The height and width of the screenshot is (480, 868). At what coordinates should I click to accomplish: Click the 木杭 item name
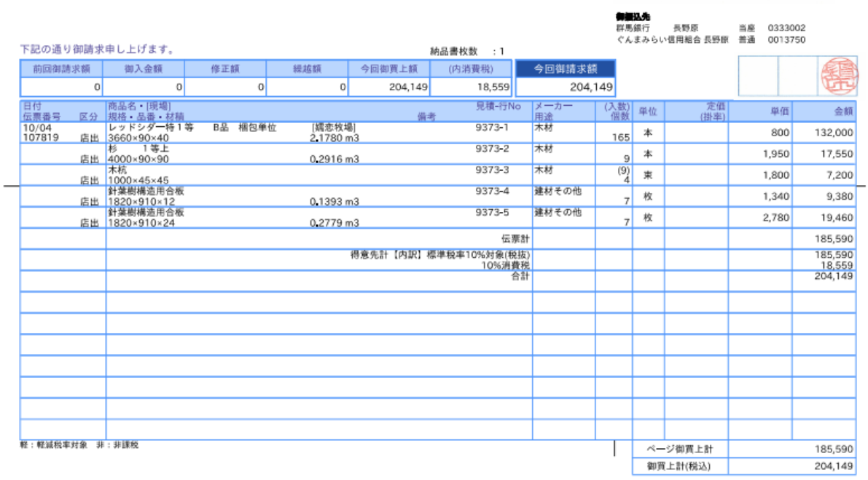coord(117,170)
